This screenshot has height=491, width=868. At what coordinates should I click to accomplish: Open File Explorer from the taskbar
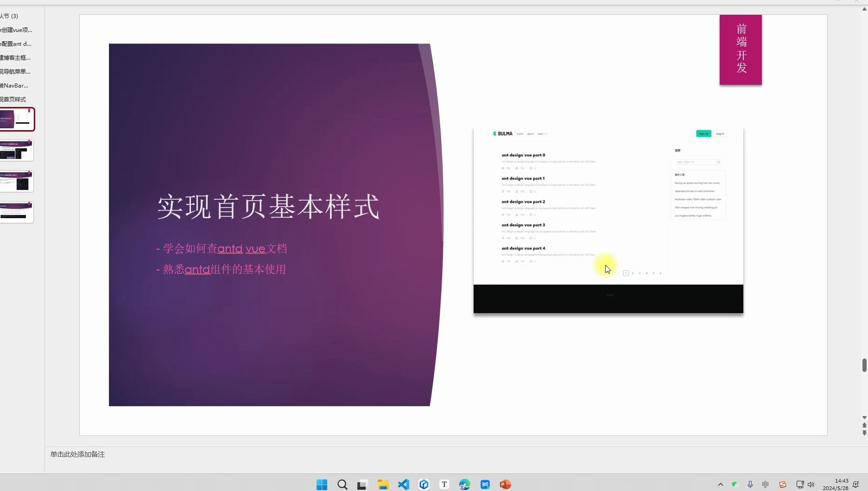point(383,485)
